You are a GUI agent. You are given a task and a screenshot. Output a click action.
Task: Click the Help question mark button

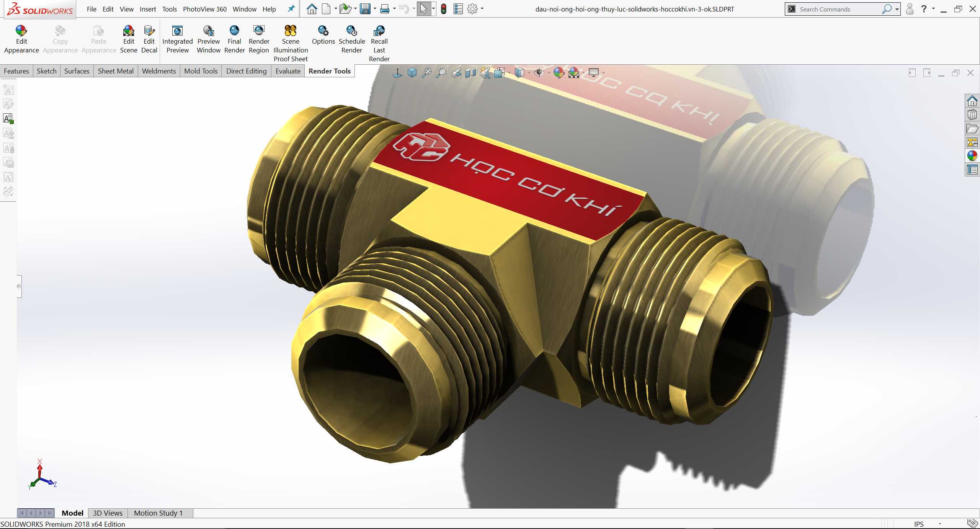pyautogui.click(x=924, y=9)
